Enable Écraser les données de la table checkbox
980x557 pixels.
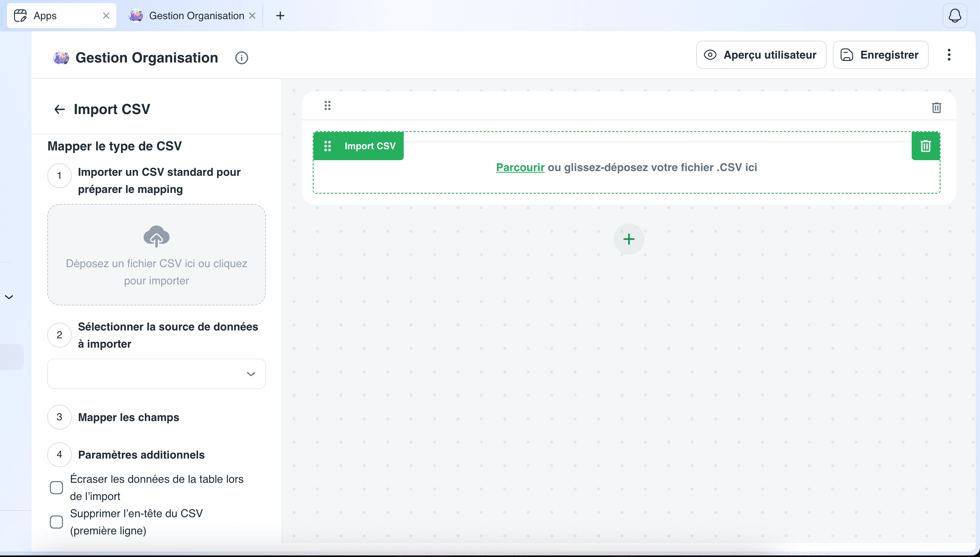point(56,487)
